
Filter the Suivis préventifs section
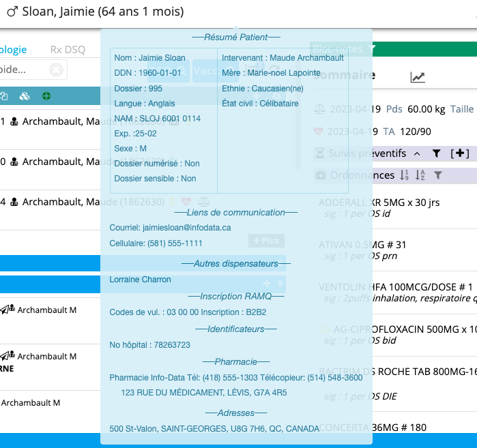tap(437, 153)
